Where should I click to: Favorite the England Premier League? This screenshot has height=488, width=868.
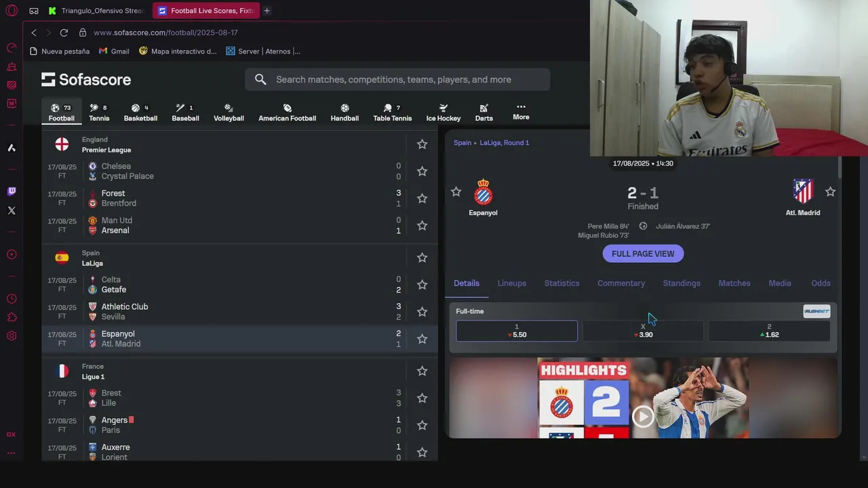pyautogui.click(x=422, y=144)
